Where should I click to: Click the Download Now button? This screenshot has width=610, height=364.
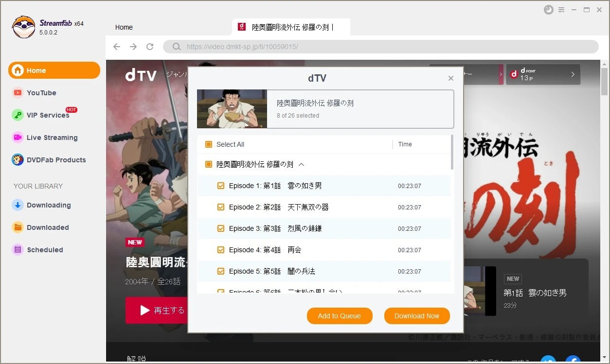pyautogui.click(x=417, y=316)
